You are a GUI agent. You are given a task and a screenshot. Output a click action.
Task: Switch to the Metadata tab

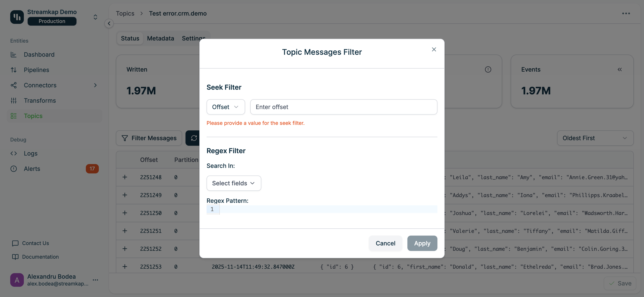pos(161,38)
